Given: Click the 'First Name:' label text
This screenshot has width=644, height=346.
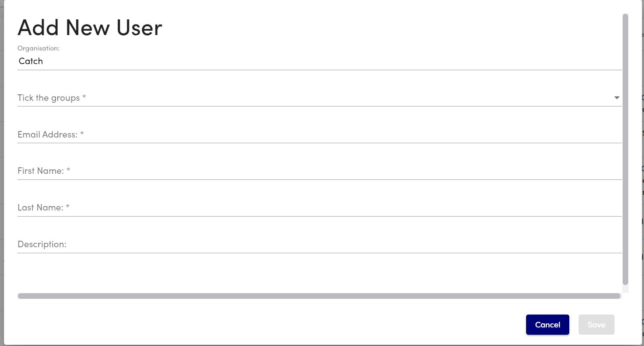Looking at the screenshot, I should pyautogui.click(x=40, y=171).
